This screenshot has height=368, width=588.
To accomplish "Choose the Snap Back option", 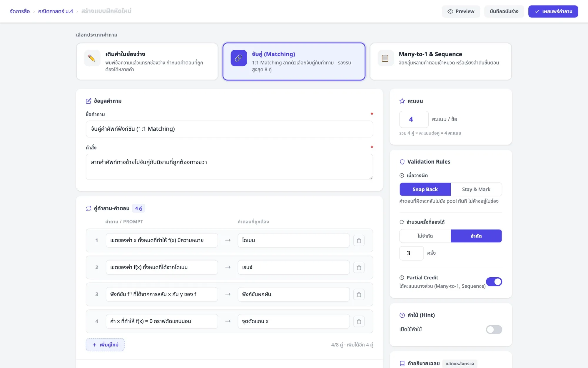I will pos(425,189).
